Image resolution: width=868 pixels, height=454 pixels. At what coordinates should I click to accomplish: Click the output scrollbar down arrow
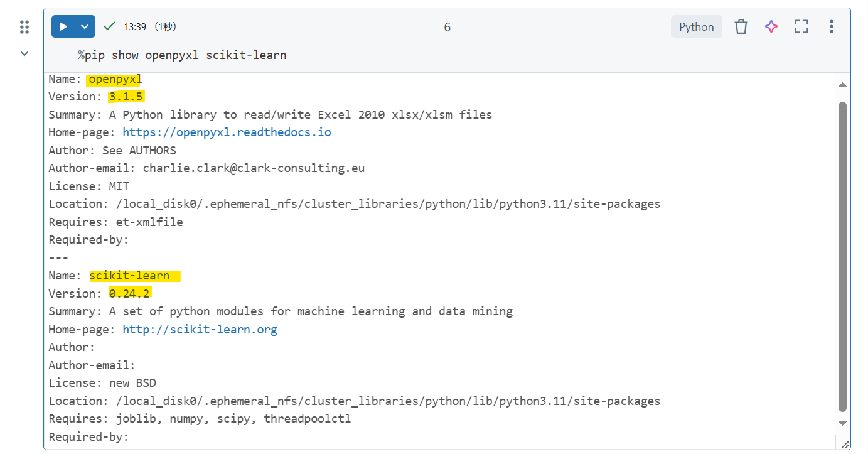(842, 423)
